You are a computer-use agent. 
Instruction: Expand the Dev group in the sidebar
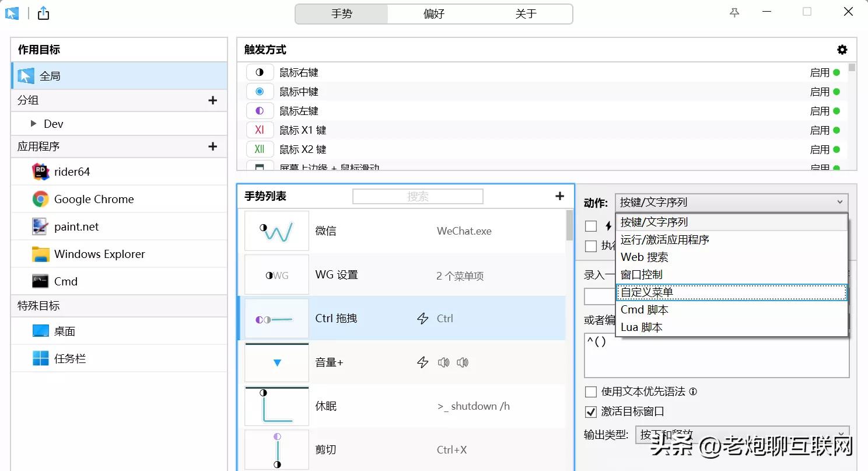coord(33,123)
